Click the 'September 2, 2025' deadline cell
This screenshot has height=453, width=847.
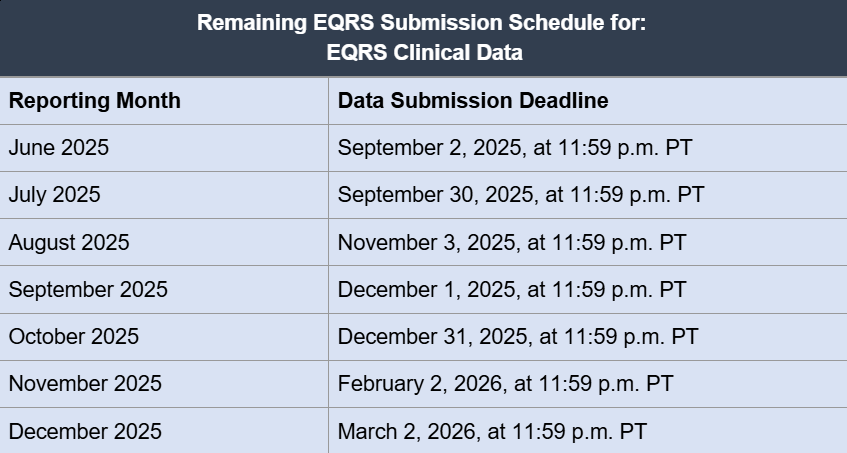click(515, 148)
